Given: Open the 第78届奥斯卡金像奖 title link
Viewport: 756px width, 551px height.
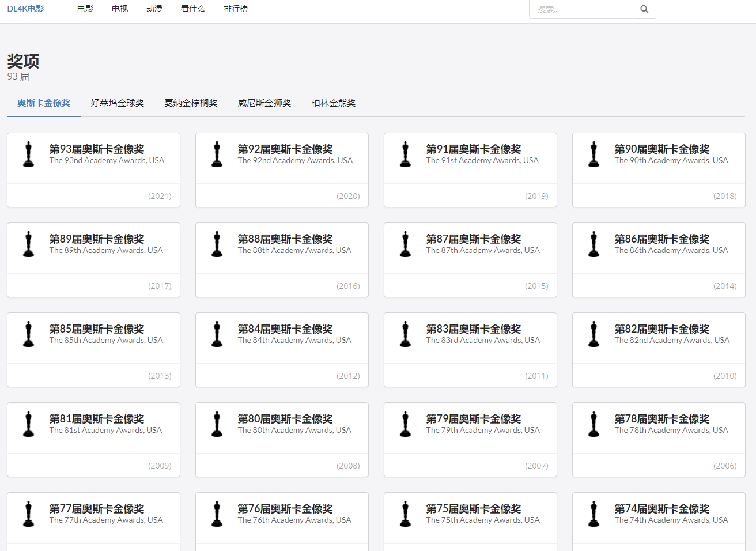Looking at the screenshot, I should point(662,418).
